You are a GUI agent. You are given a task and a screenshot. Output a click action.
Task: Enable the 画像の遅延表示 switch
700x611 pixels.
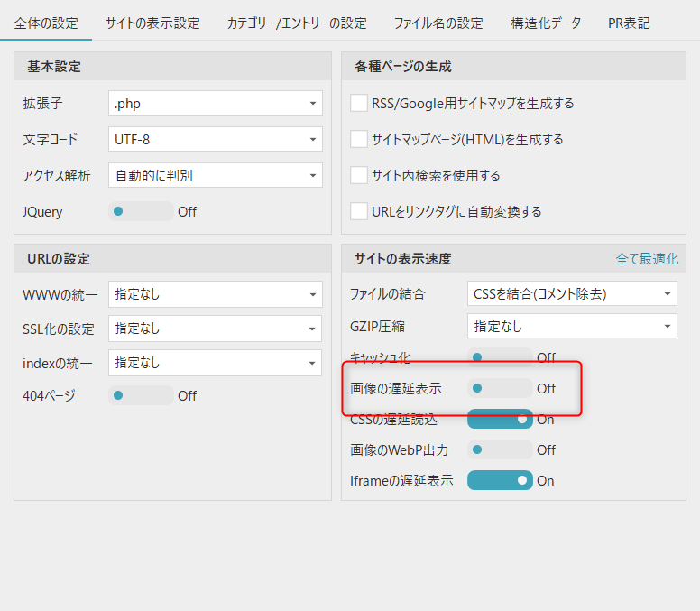500,389
